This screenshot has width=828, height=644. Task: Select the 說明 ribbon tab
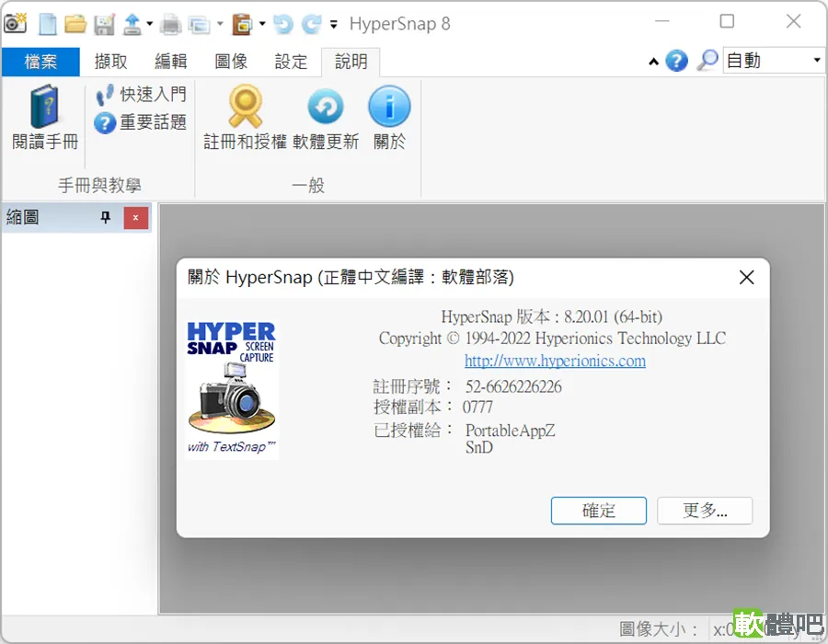coord(351,62)
